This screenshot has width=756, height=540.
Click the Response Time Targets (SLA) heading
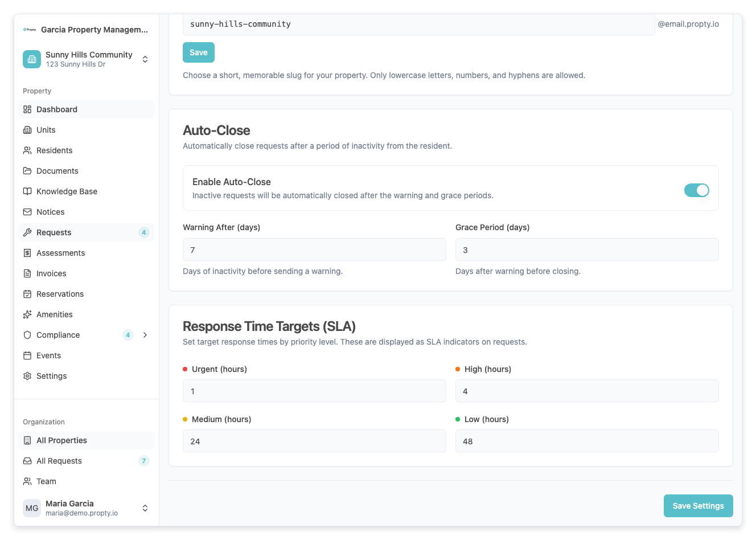click(269, 326)
